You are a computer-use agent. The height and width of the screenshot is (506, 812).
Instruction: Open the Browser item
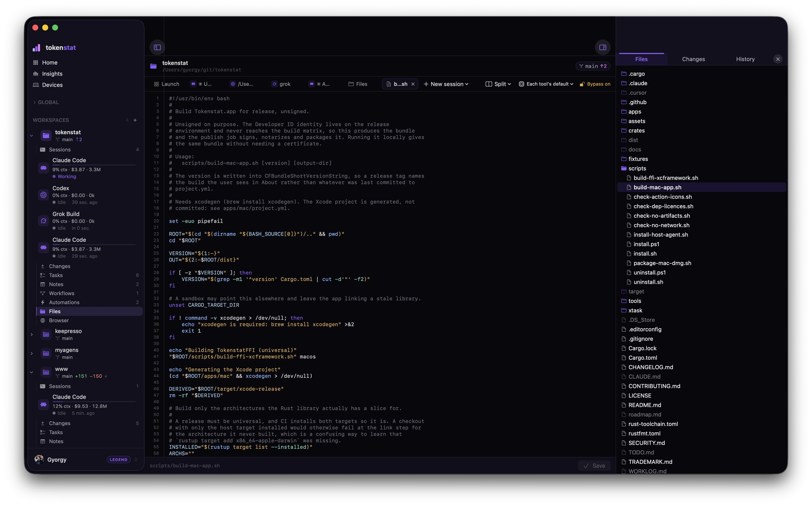(89, 320)
